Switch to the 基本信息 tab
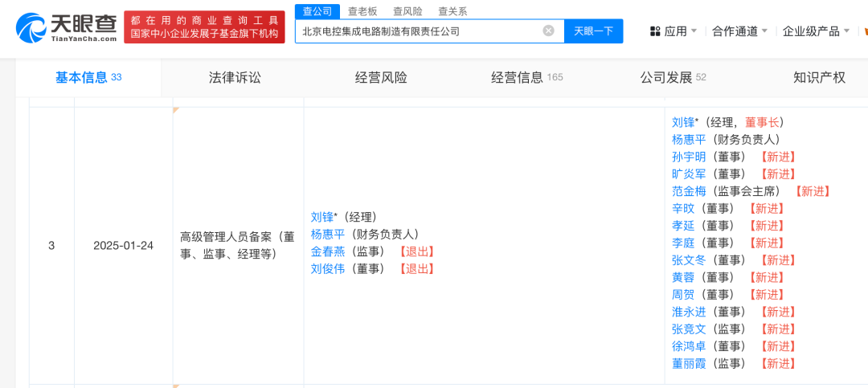This screenshot has height=388, width=868. tap(88, 77)
